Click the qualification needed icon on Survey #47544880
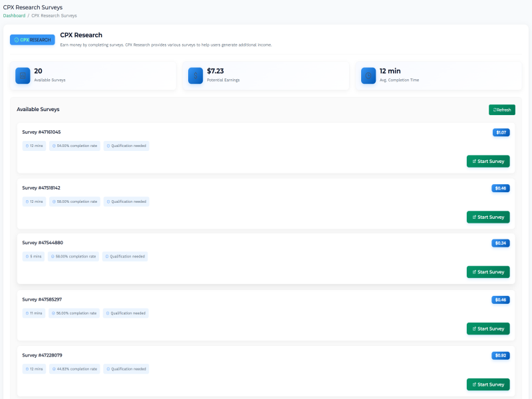This screenshot has height=399, width=532. [107, 256]
